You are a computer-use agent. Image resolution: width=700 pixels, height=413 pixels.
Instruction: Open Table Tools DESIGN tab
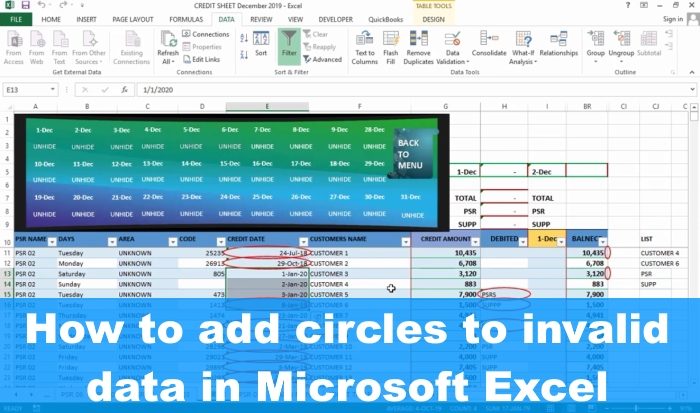[x=433, y=19]
